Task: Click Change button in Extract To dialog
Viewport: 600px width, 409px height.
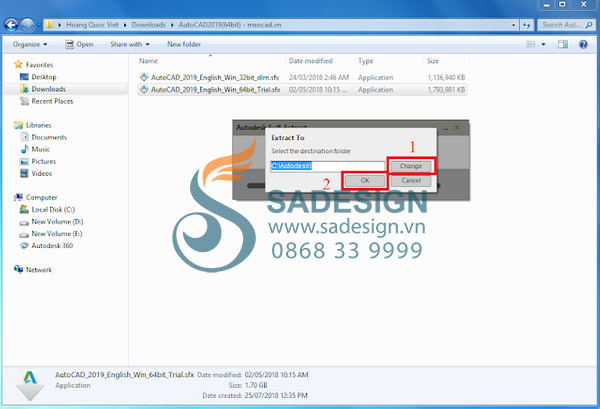Action: pyautogui.click(x=411, y=166)
